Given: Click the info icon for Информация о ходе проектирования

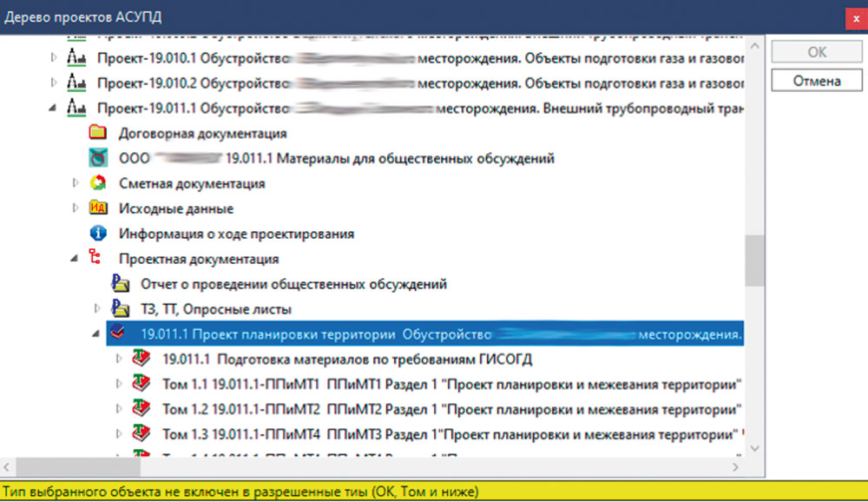Looking at the screenshot, I should click(x=100, y=233).
